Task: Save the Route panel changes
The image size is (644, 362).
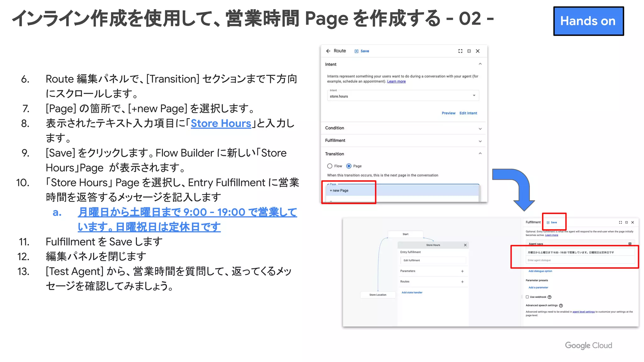Action: pyautogui.click(x=362, y=51)
